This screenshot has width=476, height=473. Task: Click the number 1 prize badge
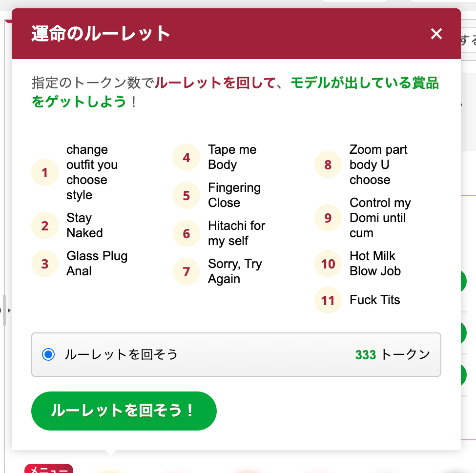pyautogui.click(x=45, y=172)
